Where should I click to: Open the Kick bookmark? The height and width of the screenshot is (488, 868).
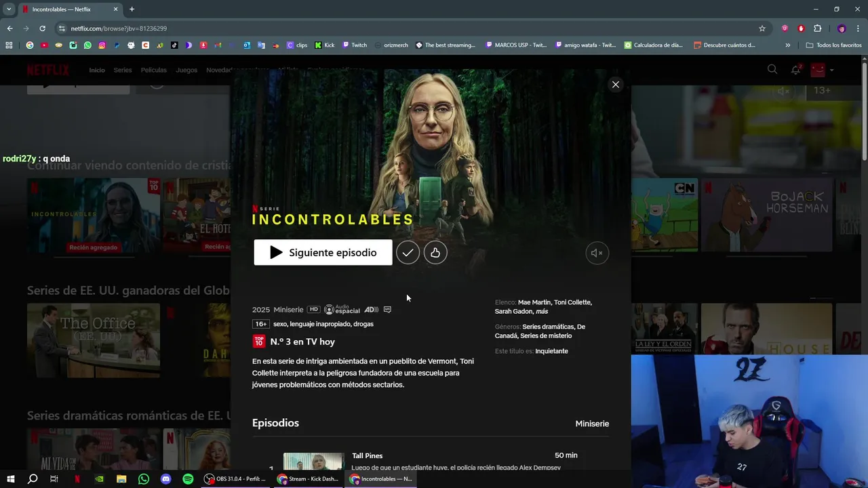[325, 45]
